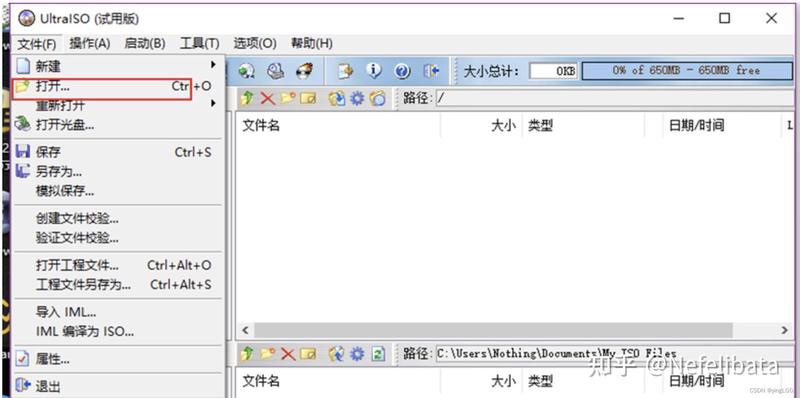This screenshot has width=800, height=398.
Task: Click the mount to virtual drive icon
Action: [x=276, y=71]
